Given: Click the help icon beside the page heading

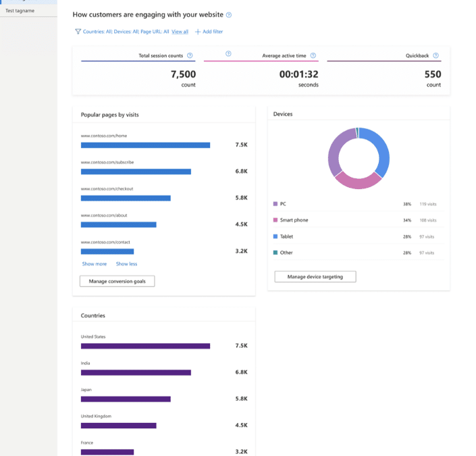Looking at the screenshot, I should tap(229, 15).
